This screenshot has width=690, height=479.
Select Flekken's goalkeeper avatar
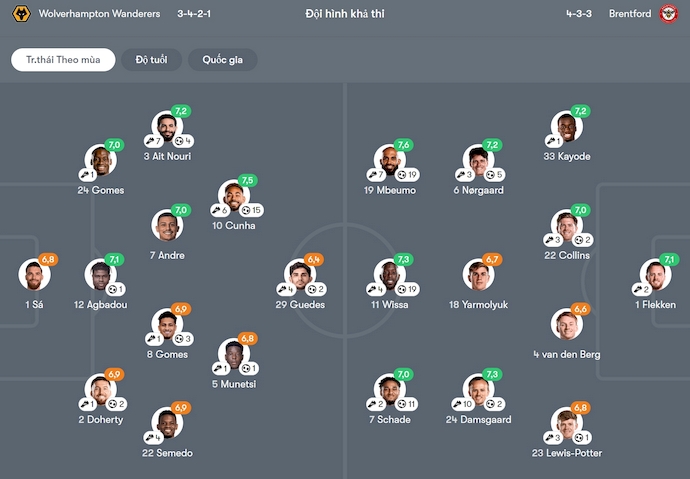tap(656, 275)
